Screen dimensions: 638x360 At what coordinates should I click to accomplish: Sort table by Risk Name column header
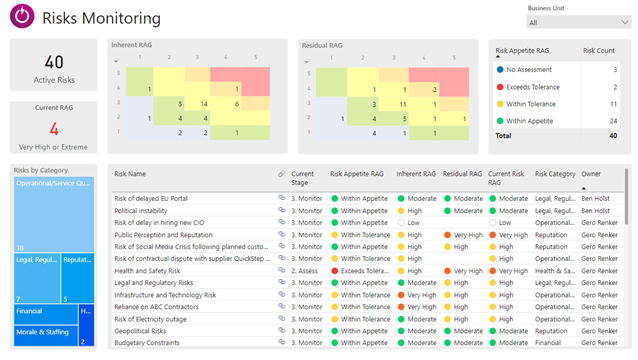130,174
